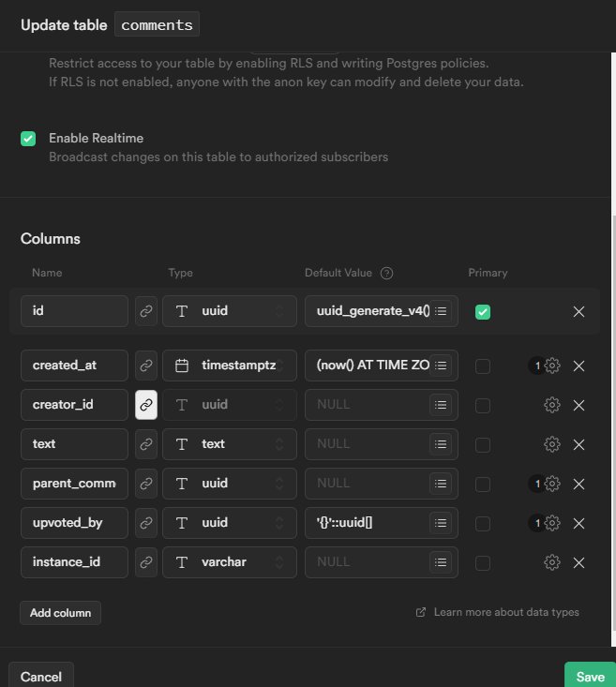Expand the type dropdown for the text column
616x687 pixels.
tap(230, 444)
